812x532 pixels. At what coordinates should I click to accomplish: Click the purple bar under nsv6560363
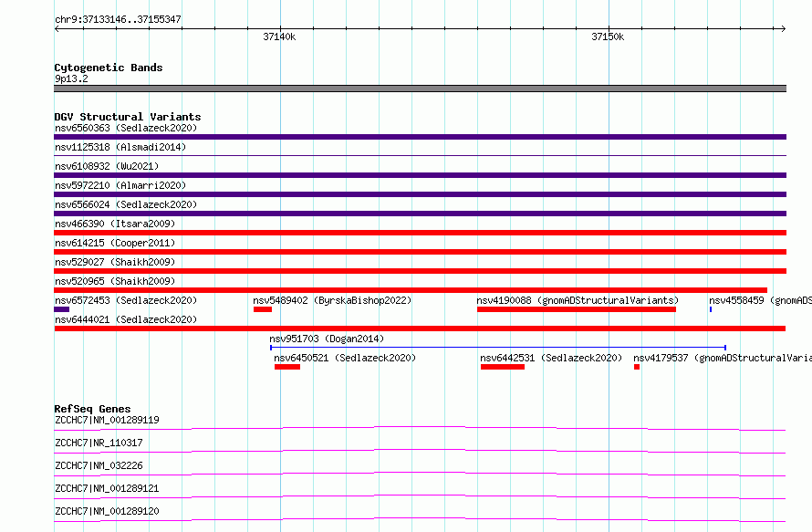tap(420, 137)
